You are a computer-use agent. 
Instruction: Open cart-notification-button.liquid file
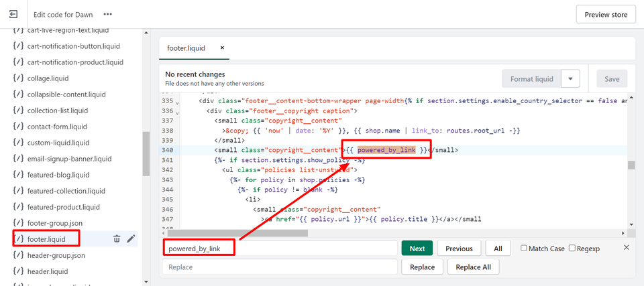(74, 46)
